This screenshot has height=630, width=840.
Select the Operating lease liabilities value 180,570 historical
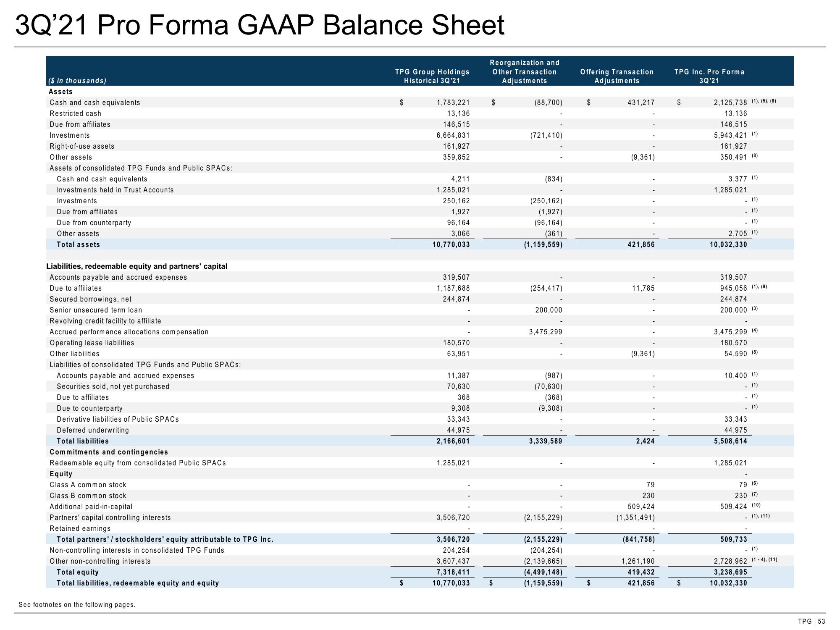[x=457, y=343]
